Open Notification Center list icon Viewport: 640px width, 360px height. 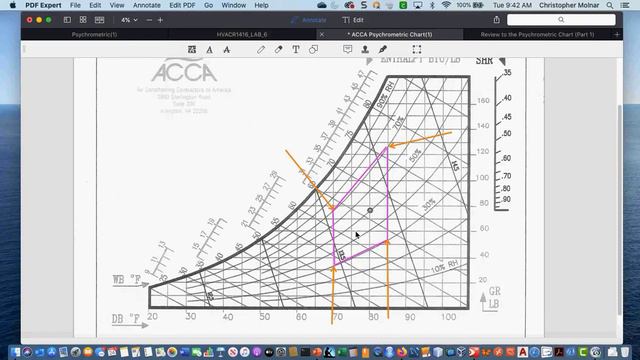click(x=624, y=5)
